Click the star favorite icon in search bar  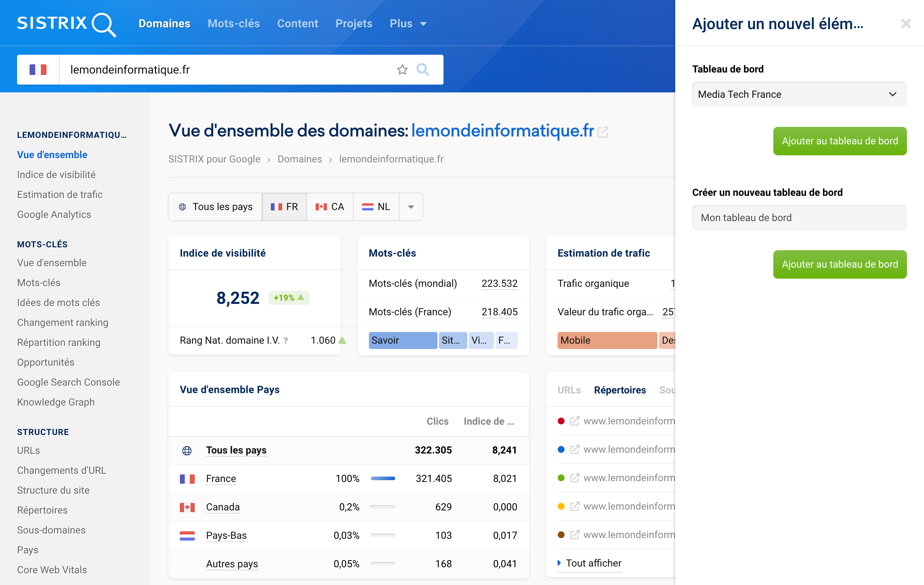402,69
